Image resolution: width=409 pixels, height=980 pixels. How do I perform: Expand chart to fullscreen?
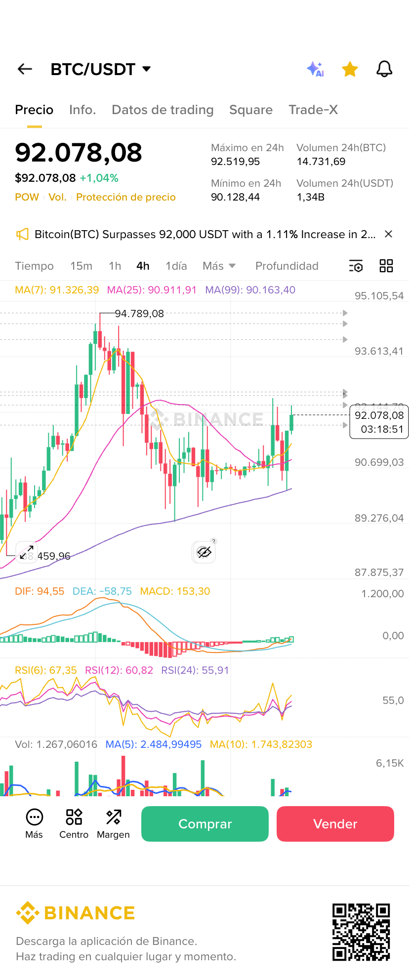[x=27, y=552]
